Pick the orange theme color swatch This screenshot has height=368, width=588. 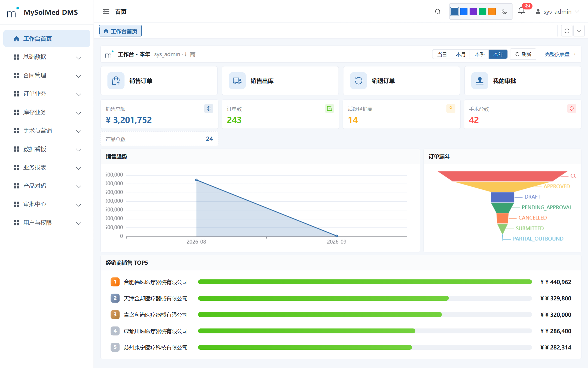[492, 11]
